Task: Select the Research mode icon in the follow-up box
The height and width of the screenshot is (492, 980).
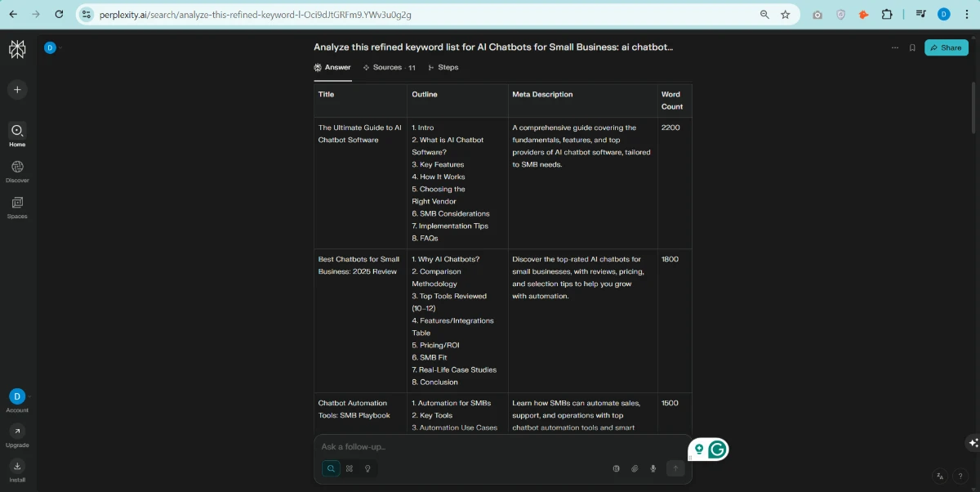Action: [350, 468]
